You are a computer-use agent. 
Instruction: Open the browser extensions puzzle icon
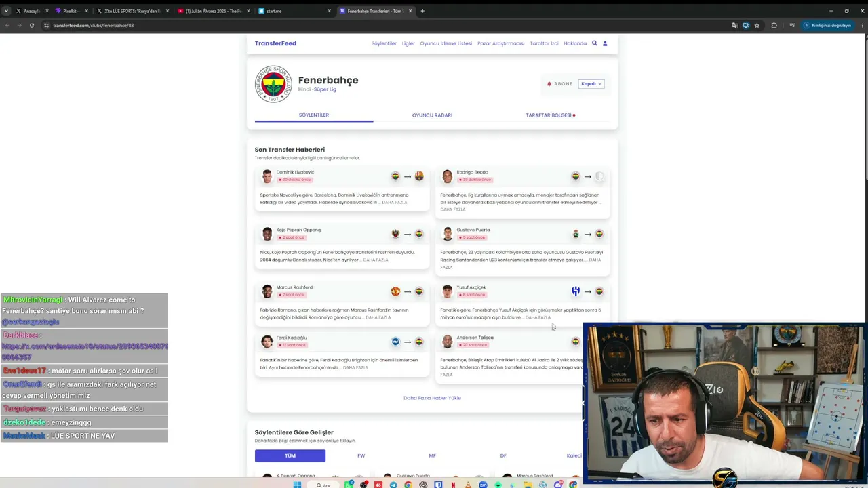point(774,25)
